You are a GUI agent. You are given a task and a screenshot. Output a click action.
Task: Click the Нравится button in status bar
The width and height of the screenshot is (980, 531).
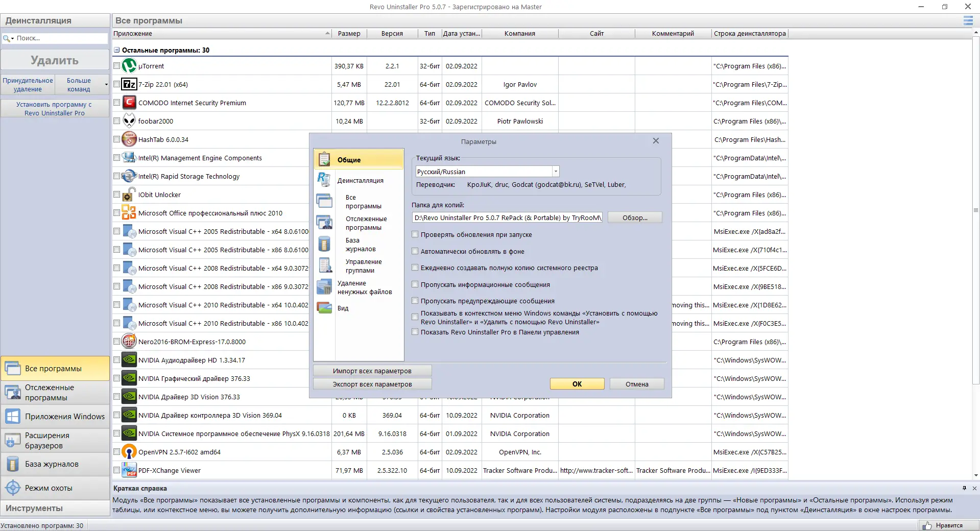click(x=949, y=525)
